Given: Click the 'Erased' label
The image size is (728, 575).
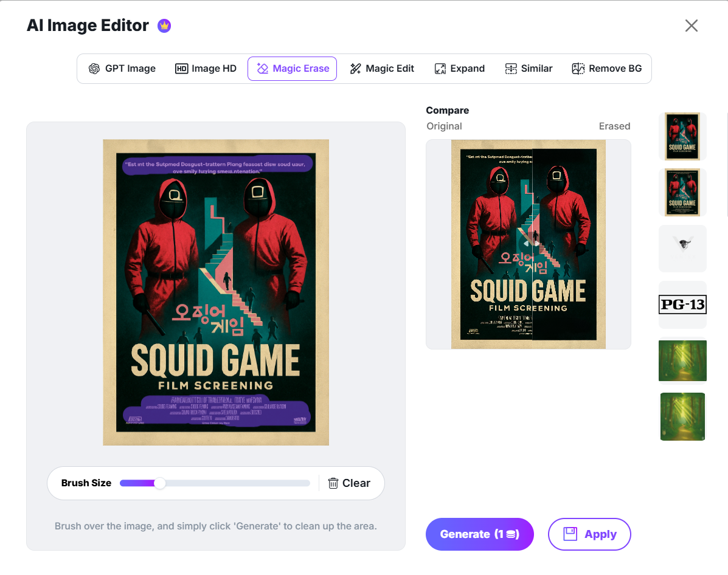Looking at the screenshot, I should click(x=614, y=126).
